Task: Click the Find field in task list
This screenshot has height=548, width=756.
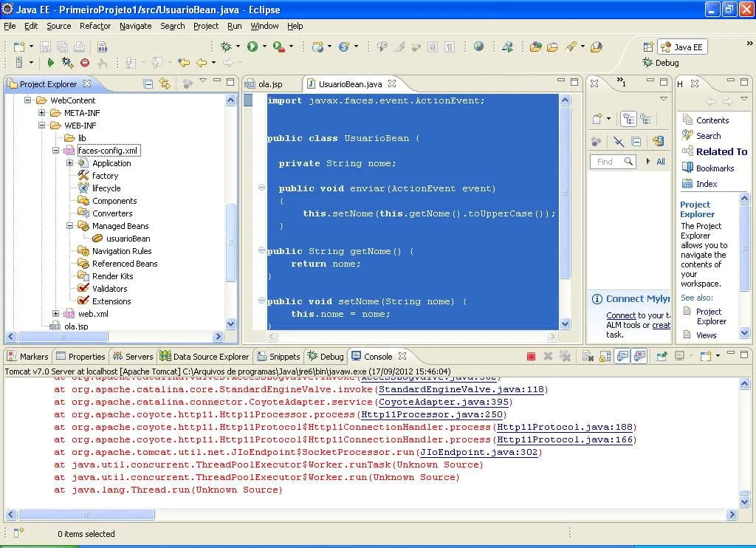Action: 607,162
